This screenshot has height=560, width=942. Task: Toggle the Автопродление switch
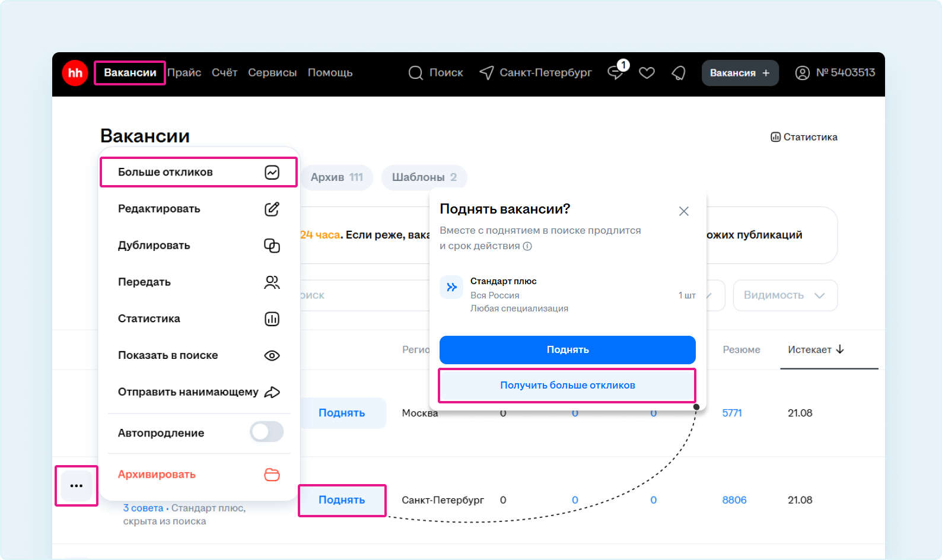click(x=267, y=432)
